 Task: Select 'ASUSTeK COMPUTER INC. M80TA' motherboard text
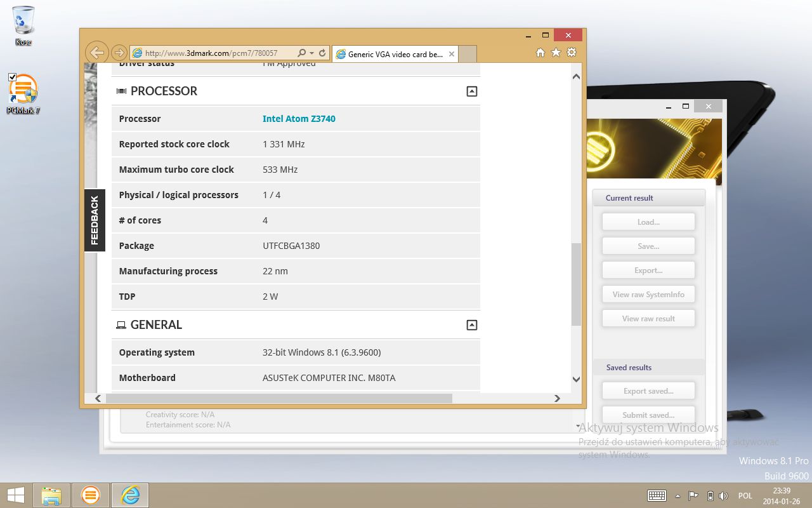coord(329,378)
